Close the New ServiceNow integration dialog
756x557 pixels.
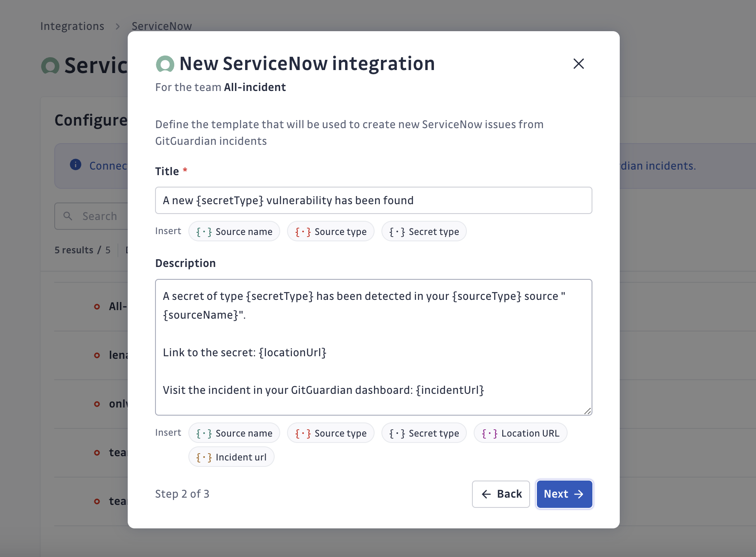point(578,64)
